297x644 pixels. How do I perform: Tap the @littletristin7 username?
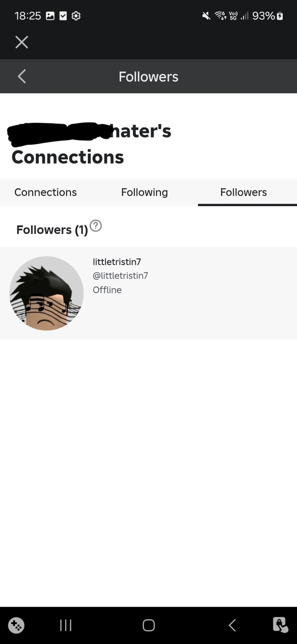120,276
